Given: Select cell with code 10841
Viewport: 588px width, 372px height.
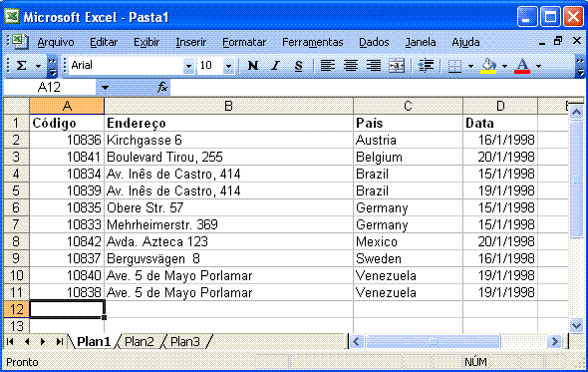Looking at the screenshot, I should pyautogui.click(x=67, y=157).
